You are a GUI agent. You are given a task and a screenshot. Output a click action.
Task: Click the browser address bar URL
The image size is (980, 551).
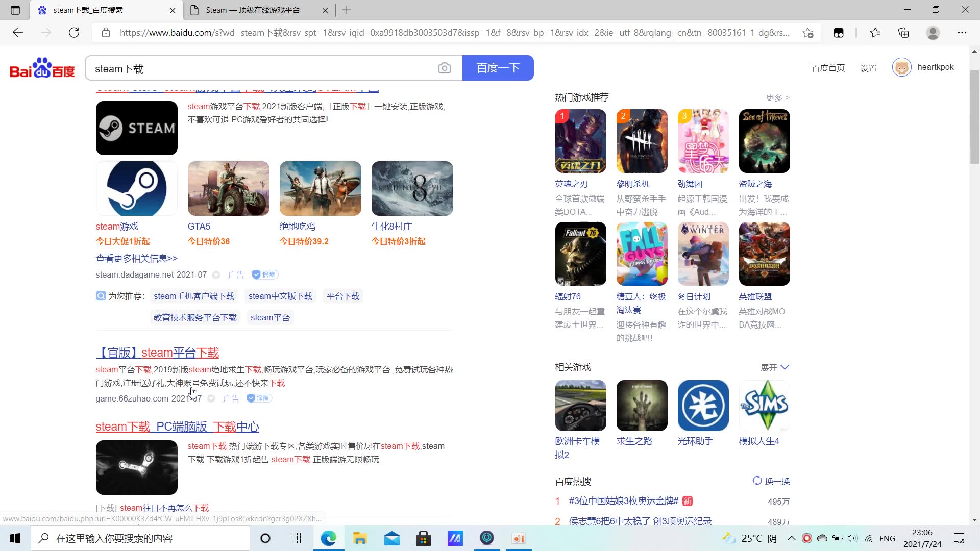[x=454, y=33]
